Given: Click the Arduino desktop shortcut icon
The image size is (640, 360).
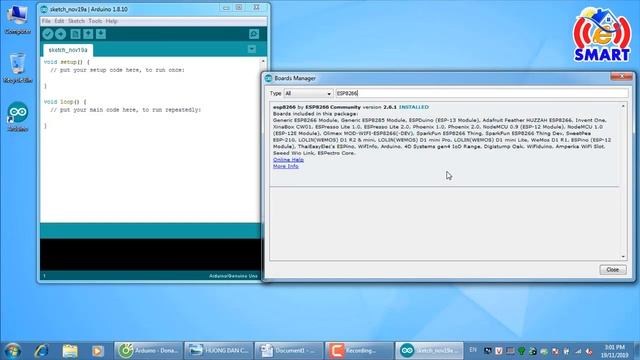Looking at the screenshot, I should (18, 117).
